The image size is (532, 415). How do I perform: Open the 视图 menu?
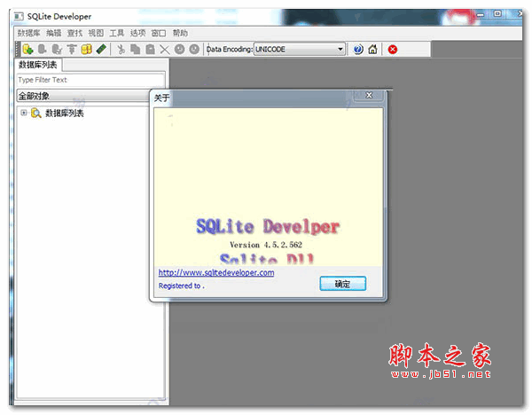pos(96,33)
